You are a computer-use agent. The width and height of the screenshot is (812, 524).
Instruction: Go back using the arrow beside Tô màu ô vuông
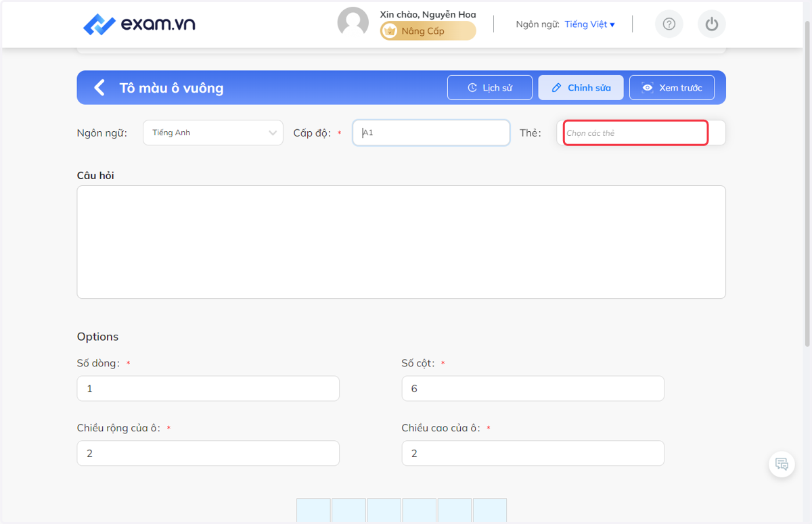click(x=99, y=87)
